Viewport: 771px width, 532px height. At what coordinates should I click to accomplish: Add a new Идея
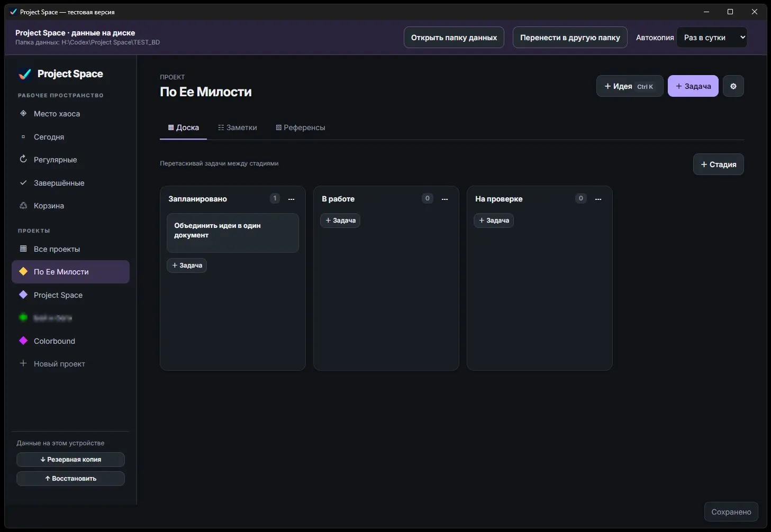630,86
